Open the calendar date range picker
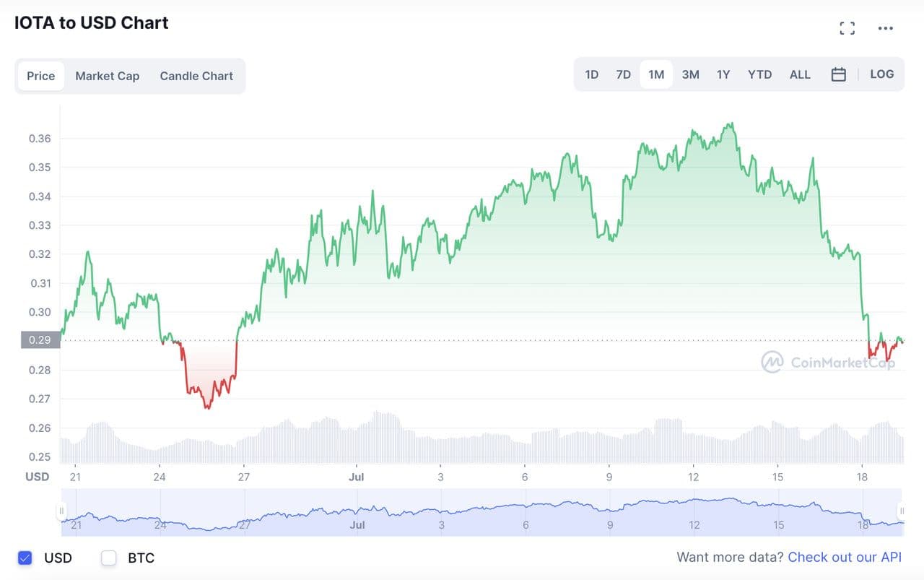924x580 pixels. click(838, 74)
